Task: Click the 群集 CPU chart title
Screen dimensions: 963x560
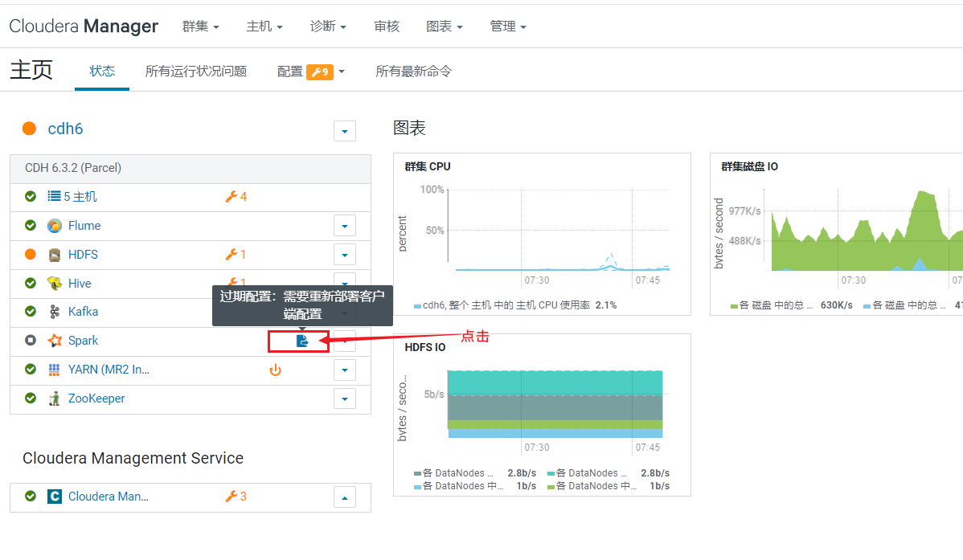Action: point(428,166)
